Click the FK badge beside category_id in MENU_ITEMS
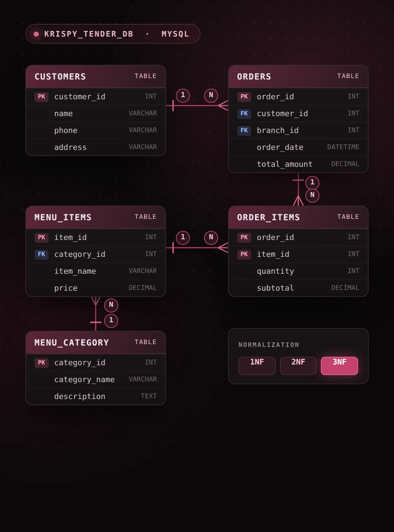394x532 pixels. coord(42,254)
